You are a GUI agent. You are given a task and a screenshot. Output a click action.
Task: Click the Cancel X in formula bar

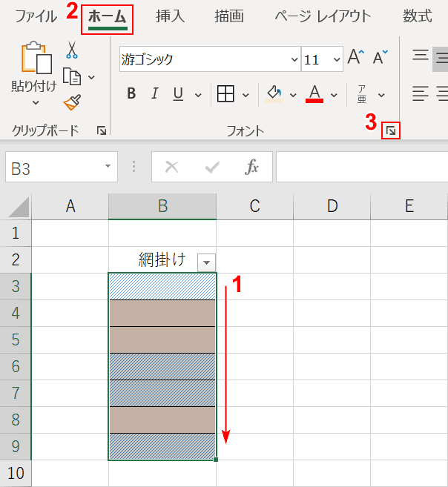pos(172,167)
